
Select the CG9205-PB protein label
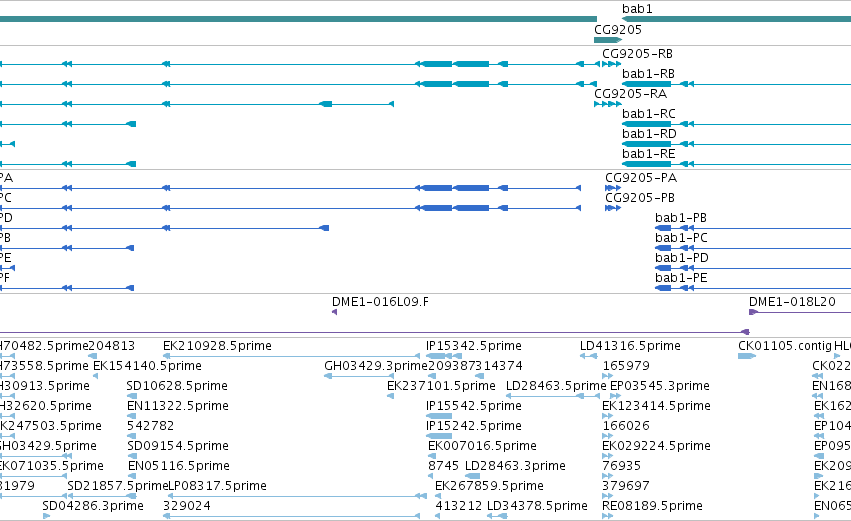[639, 198]
